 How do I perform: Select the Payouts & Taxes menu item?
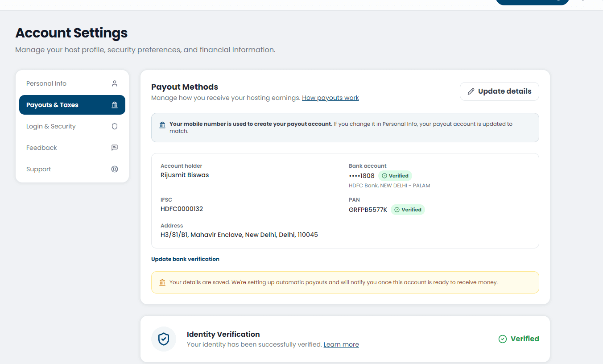pyautogui.click(x=72, y=105)
